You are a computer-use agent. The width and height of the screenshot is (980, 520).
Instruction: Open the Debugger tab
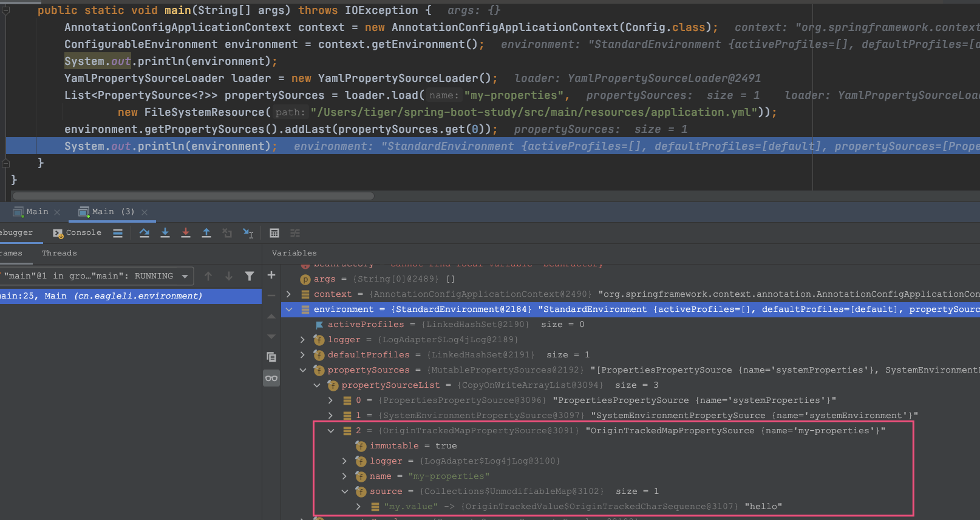tap(16, 232)
